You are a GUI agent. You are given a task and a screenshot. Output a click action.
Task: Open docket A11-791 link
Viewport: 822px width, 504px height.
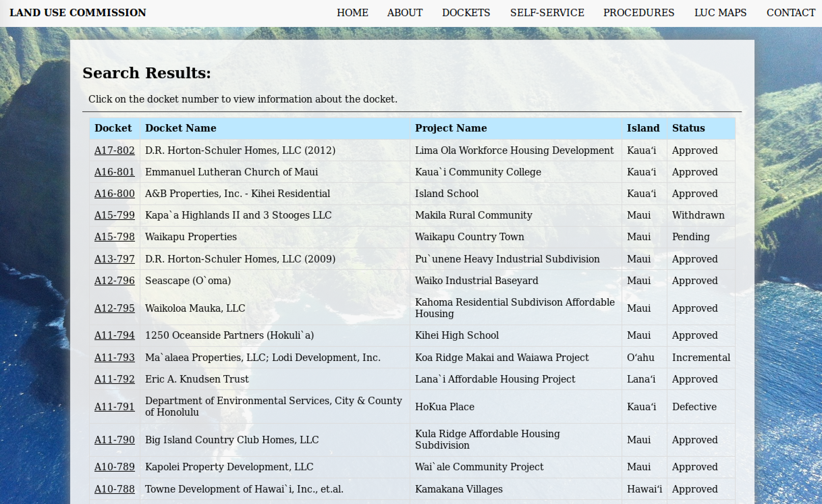(x=114, y=407)
